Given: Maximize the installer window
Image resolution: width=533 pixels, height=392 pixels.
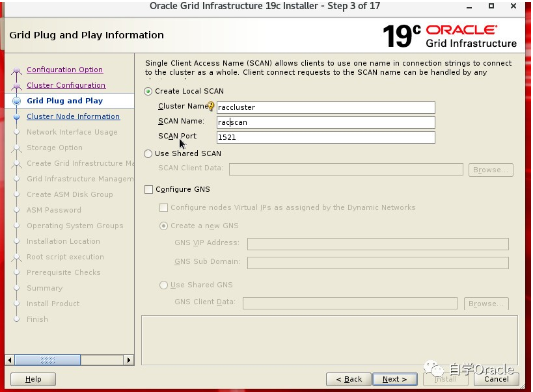Looking at the screenshot, I should pyautogui.click(x=491, y=6).
